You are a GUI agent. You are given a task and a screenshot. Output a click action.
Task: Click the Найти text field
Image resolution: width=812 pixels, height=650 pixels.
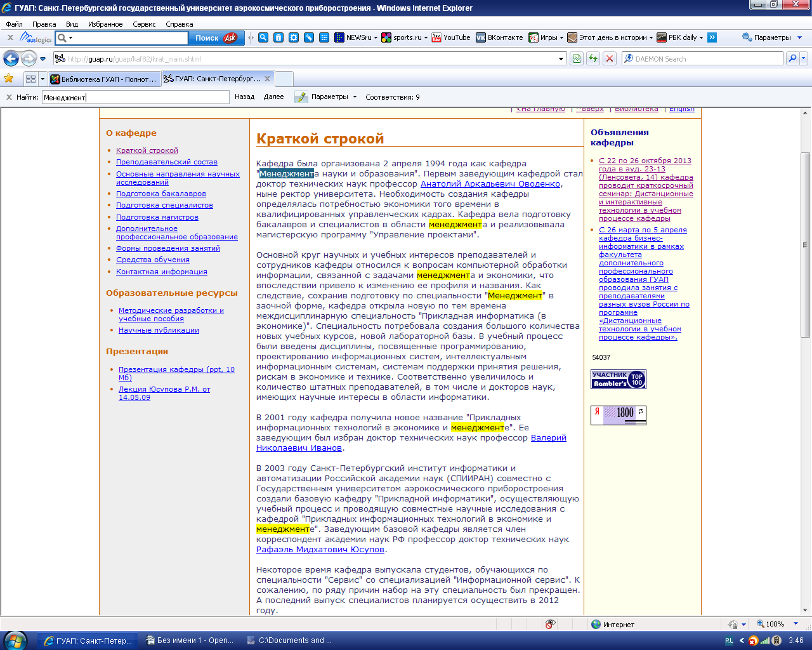135,97
